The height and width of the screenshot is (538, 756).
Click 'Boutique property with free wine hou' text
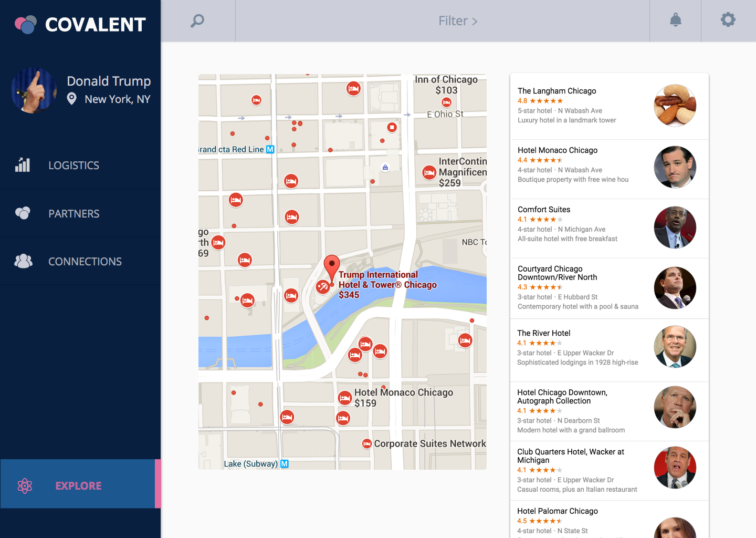[573, 180]
